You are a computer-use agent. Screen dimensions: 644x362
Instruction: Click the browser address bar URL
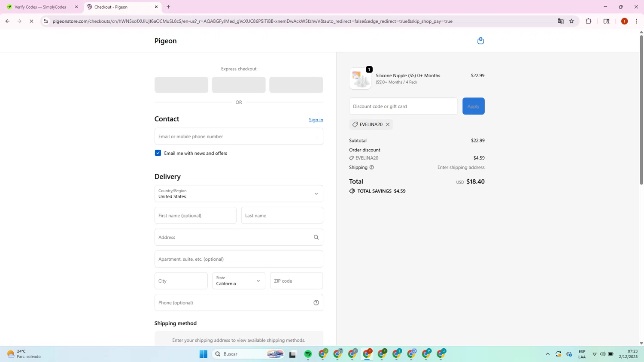[x=252, y=21]
